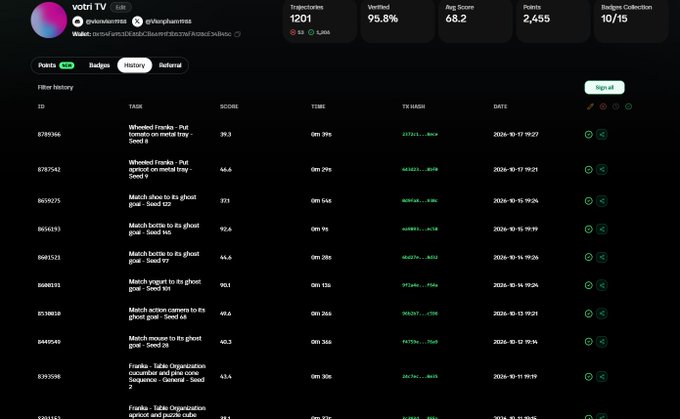Share the Match shoe trajectory
The height and width of the screenshot is (419, 680).
pos(602,201)
